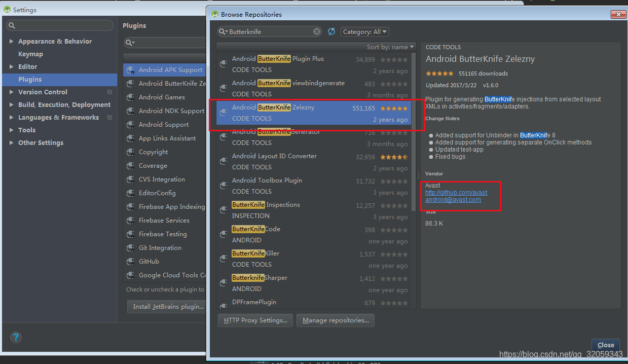Screen dimensions: 628x364
Task: Click plugin icon beside ButterKnifeKiller
Action: point(223,259)
